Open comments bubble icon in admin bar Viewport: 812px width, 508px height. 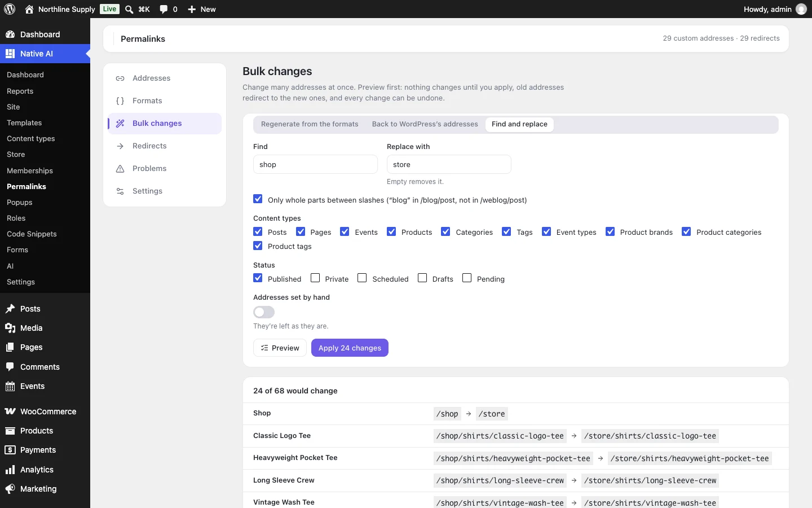pos(164,9)
